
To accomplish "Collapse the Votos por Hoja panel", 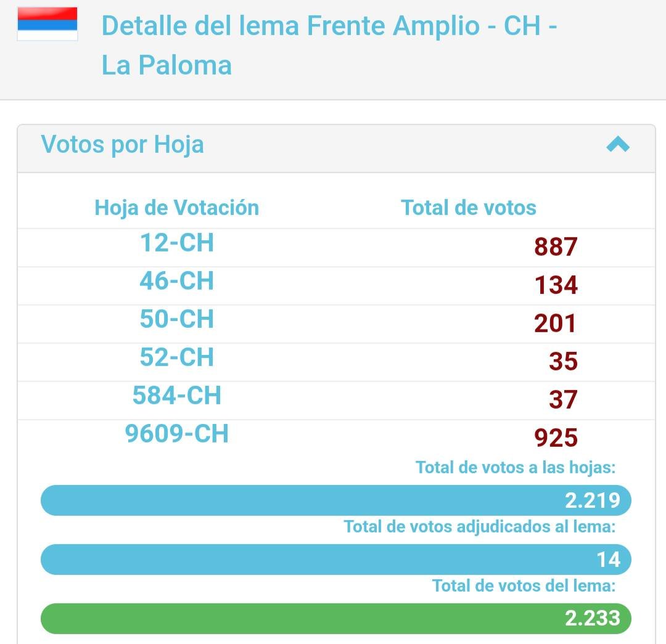I will click(617, 144).
